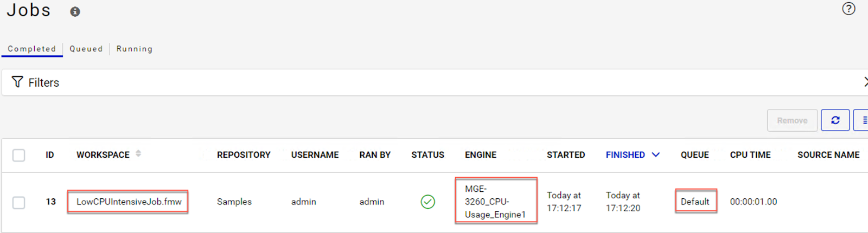Click the started time Today at 17:12:17

click(x=564, y=202)
